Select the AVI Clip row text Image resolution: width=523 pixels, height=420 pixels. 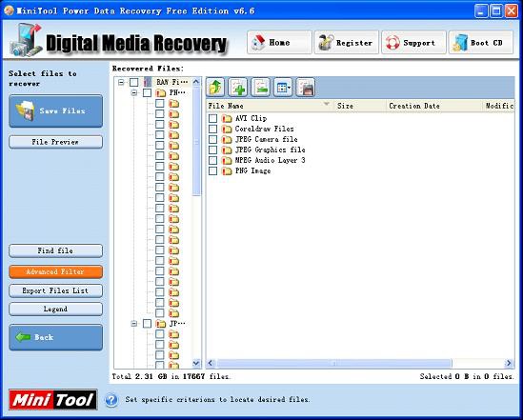[251, 118]
